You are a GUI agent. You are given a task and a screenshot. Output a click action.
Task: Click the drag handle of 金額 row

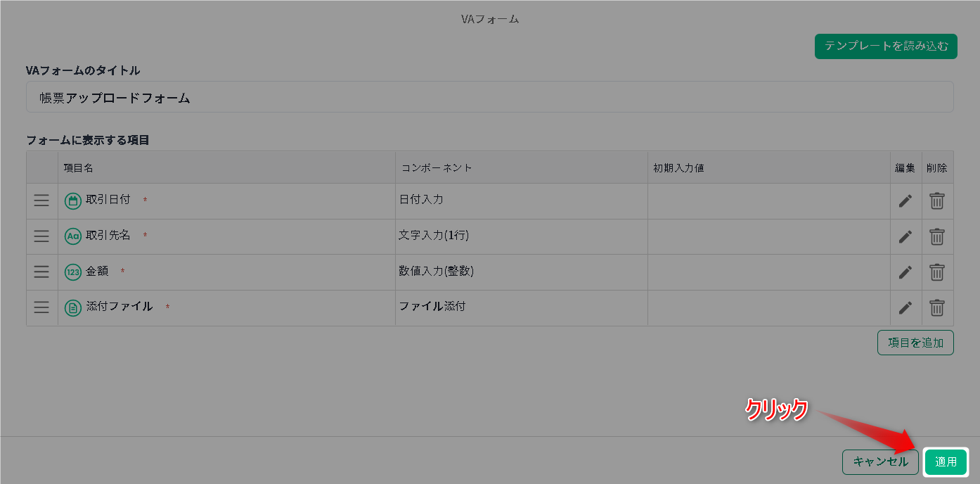tap(41, 272)
